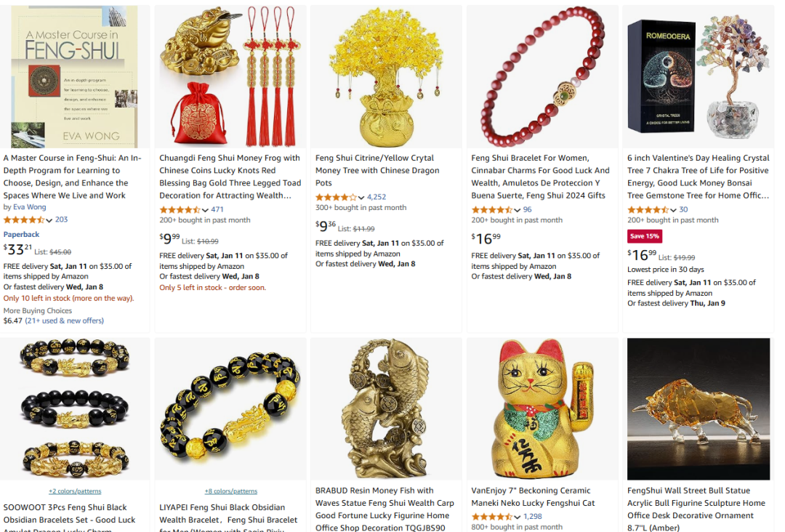Select the Paperback format link
785x532 pixels.
click(x=21, y=234)
